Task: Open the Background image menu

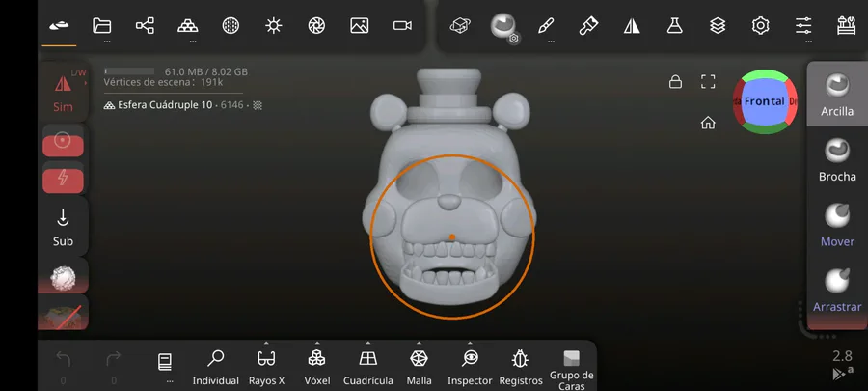Action: [x=360, y=26]
